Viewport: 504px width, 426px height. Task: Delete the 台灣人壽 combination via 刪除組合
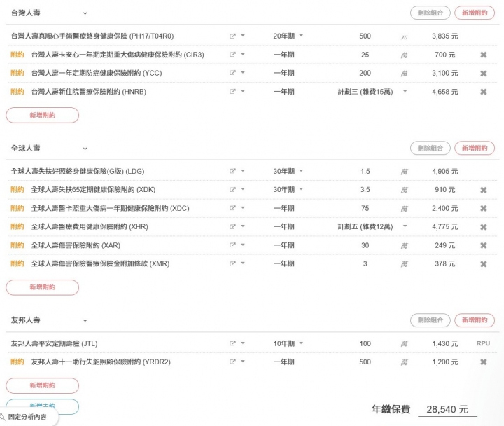(430, 13)
